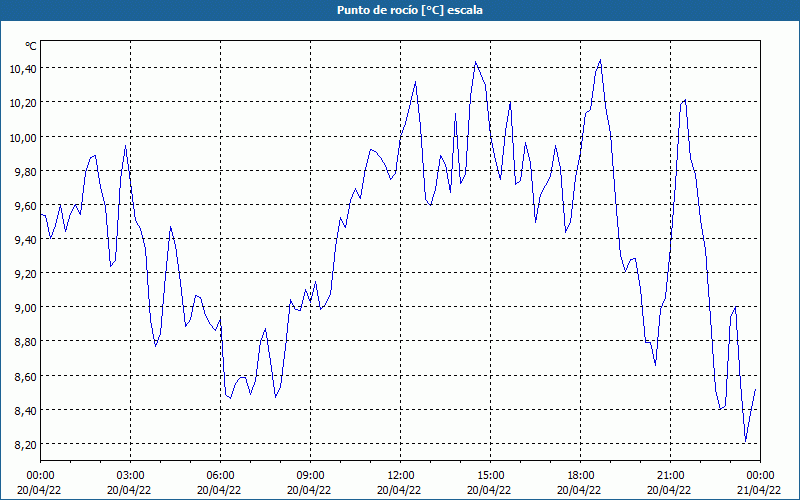Click the 20/04/22 date under 12:00
Screen dimensions: 800x500
coord(399,490)
